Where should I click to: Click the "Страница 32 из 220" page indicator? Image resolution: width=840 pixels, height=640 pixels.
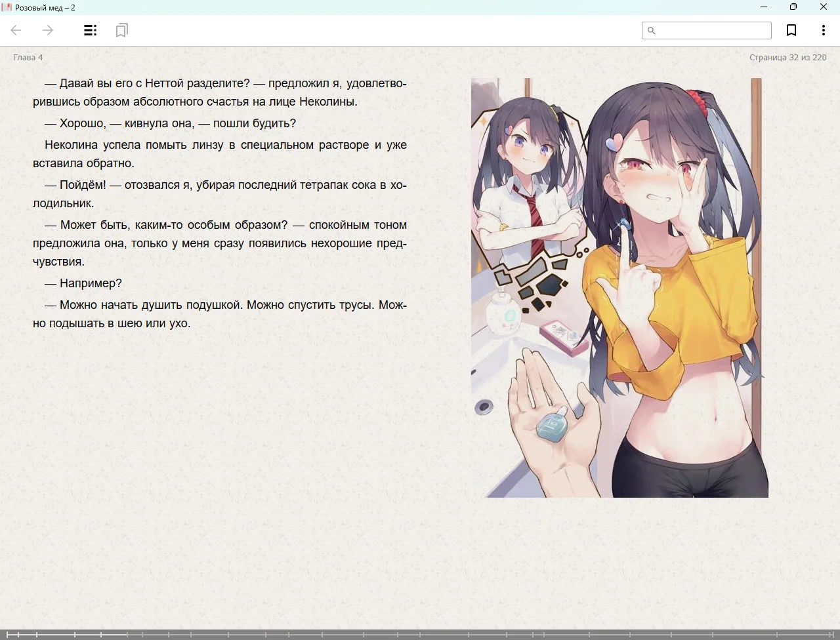(x=787, y=58)
